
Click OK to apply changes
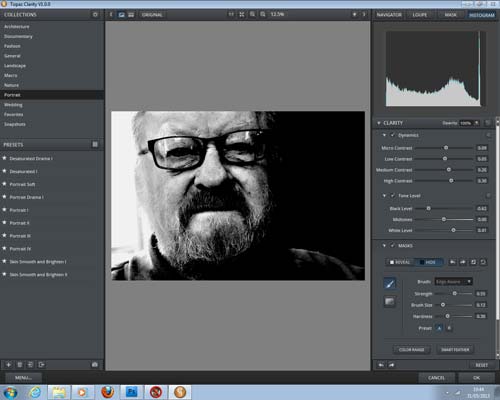(x=476, y=378)
